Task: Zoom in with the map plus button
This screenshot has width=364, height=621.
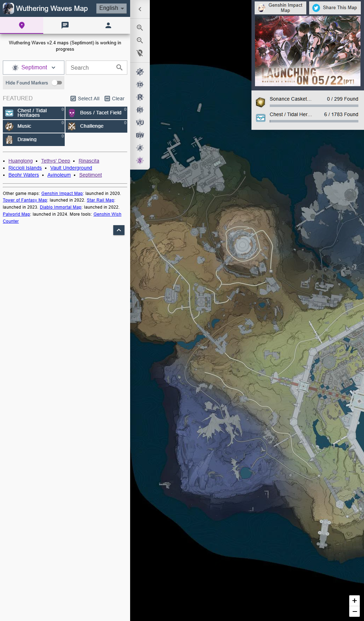Action: coord(355,601)
